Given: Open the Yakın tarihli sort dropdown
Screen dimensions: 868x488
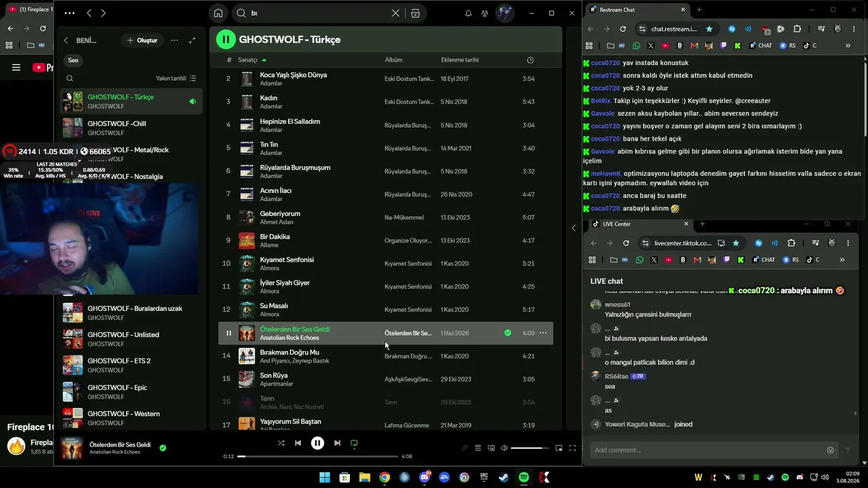Looking at the screenshot, I should click(x=176, y=79).
